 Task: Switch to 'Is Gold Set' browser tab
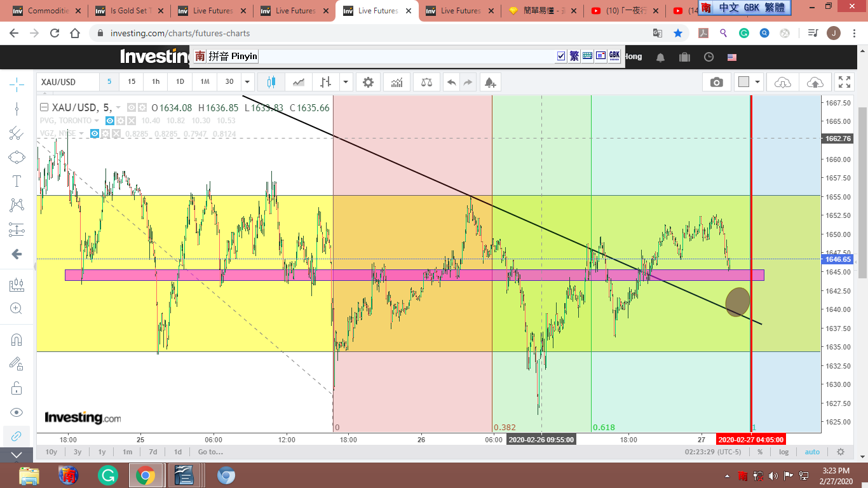pos(127,11)
